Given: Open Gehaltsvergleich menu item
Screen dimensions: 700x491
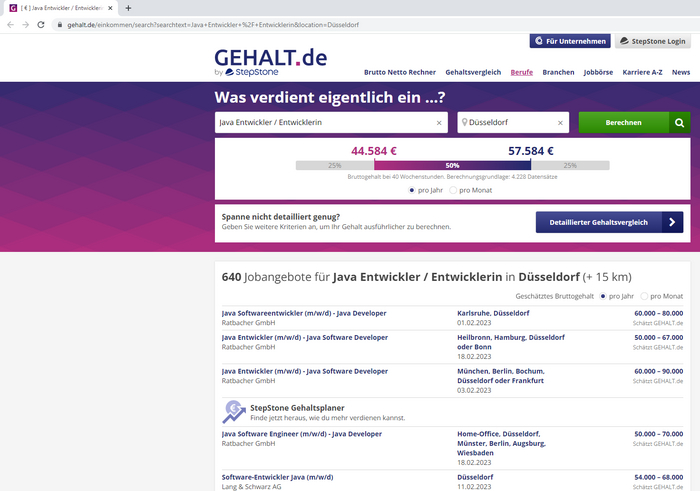Looking at the screenshot, I should (473, 72).
